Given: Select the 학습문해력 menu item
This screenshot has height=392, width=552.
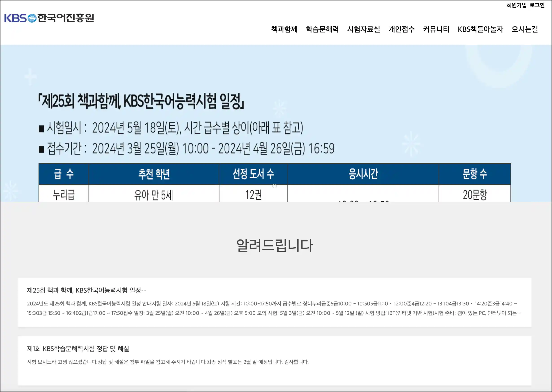Looking at the screenshot, I should click(322, 29).
